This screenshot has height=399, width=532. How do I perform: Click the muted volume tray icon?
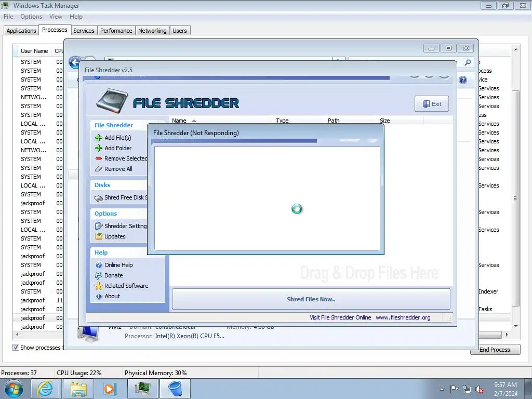(480, 389)
